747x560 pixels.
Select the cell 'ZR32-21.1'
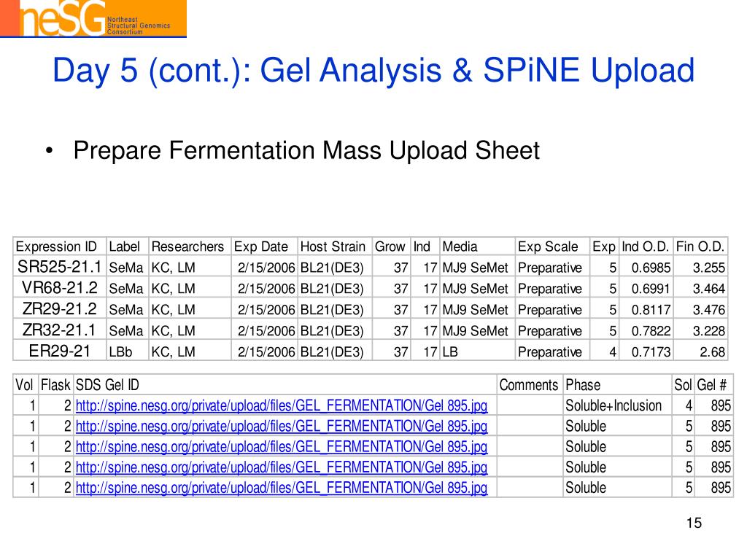click(60, 330)
